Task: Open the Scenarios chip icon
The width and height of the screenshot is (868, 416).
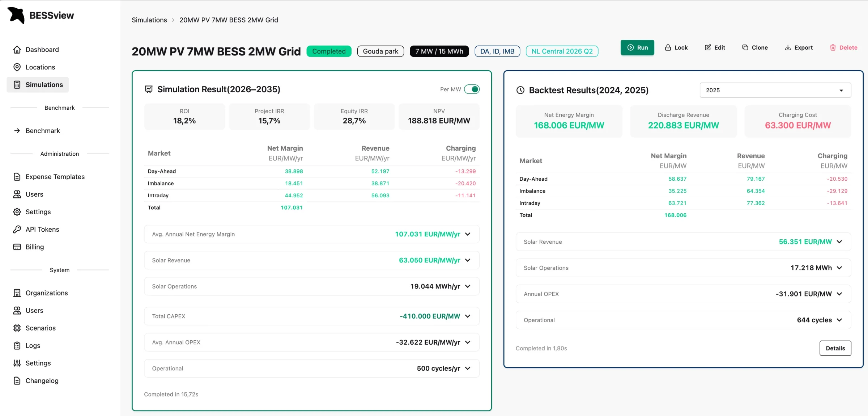Action: [17, 328]
